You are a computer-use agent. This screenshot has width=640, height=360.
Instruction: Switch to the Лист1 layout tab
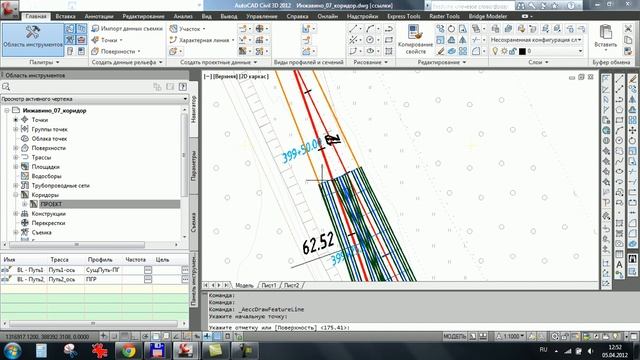[268, 285]
